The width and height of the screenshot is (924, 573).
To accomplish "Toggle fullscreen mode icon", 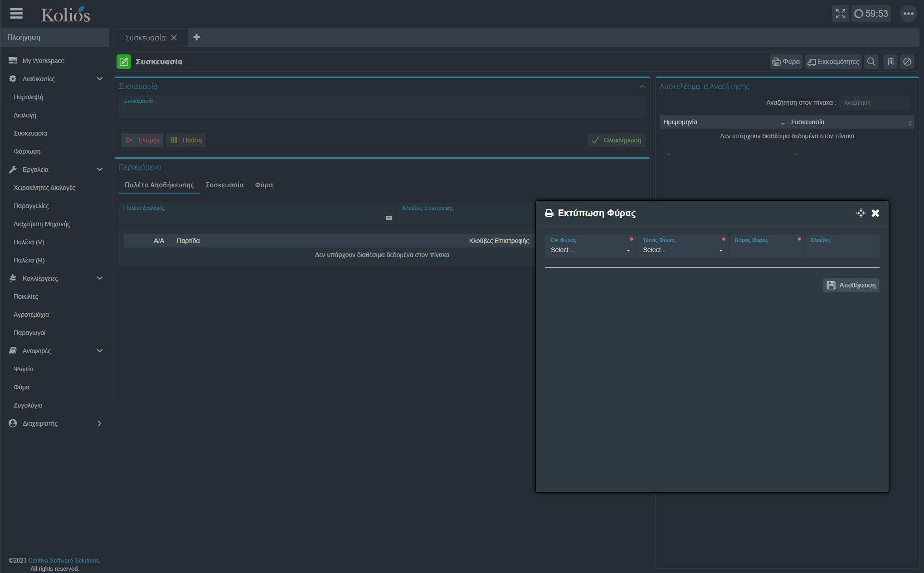I will click(840, 14).
